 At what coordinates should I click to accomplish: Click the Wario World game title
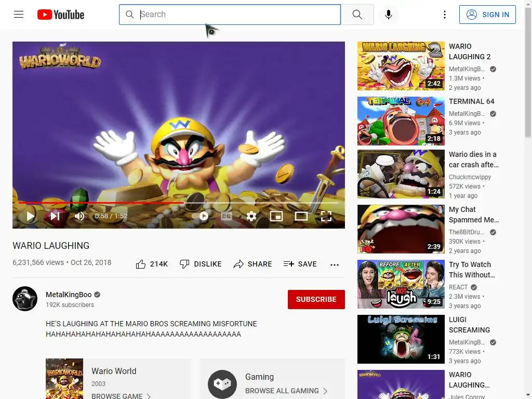click(114, 371)
